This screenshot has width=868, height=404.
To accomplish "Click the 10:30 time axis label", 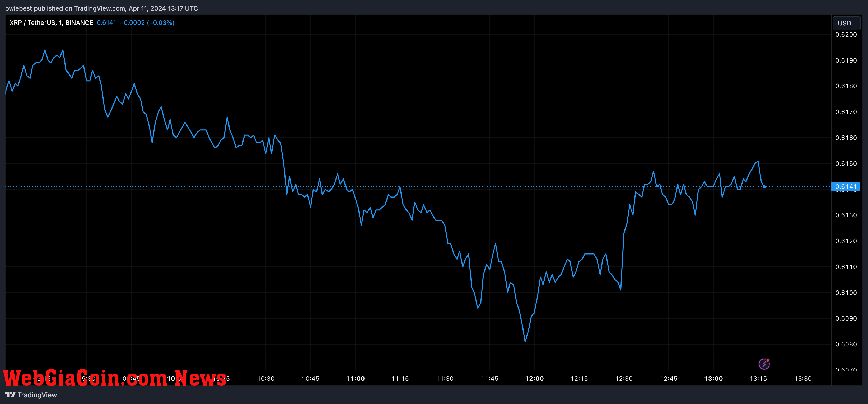I will [266, 378].
